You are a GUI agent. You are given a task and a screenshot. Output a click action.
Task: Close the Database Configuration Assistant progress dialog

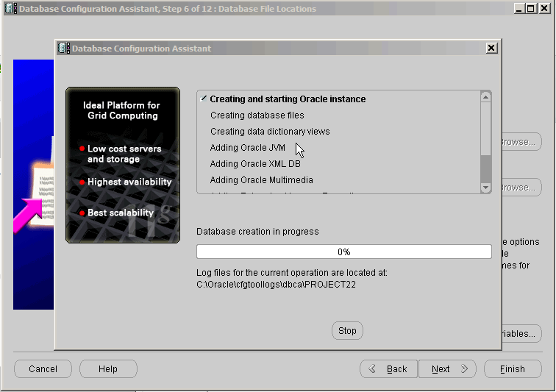tap(491, 48)
